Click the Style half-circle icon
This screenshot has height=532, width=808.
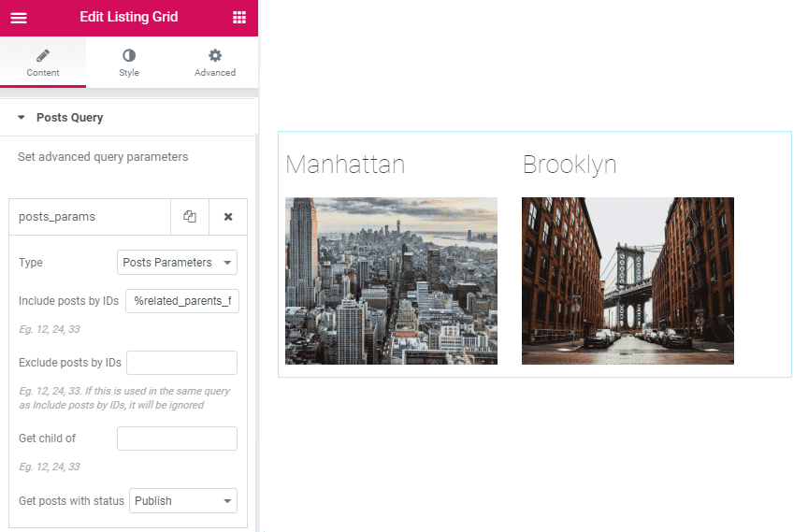point(129,55)
